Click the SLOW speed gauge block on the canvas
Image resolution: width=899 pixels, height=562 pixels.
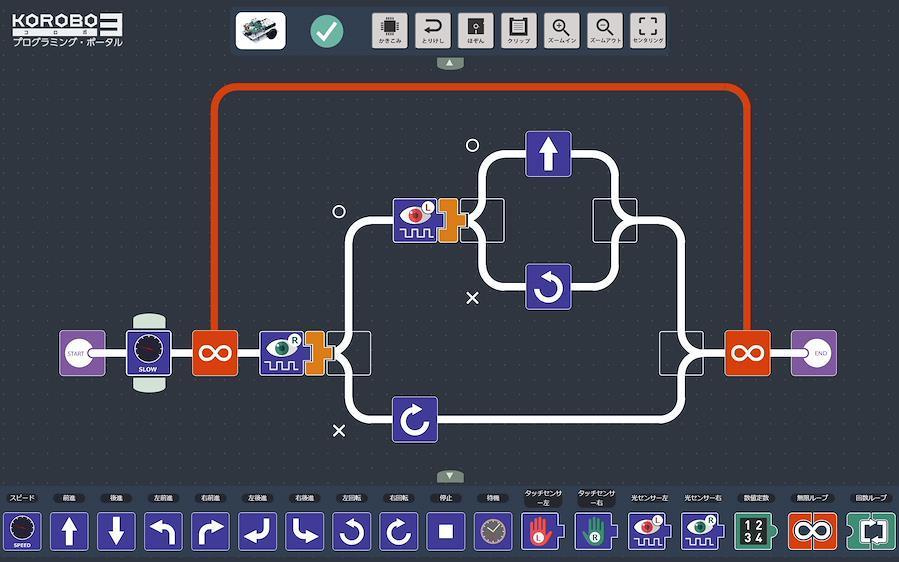[x=148, y=353]
